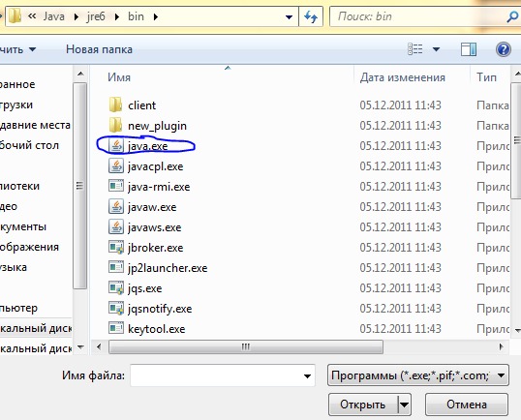521x420 pixels.
Task: Select file name jbroker.exe
Action: (x=156, y=248)
